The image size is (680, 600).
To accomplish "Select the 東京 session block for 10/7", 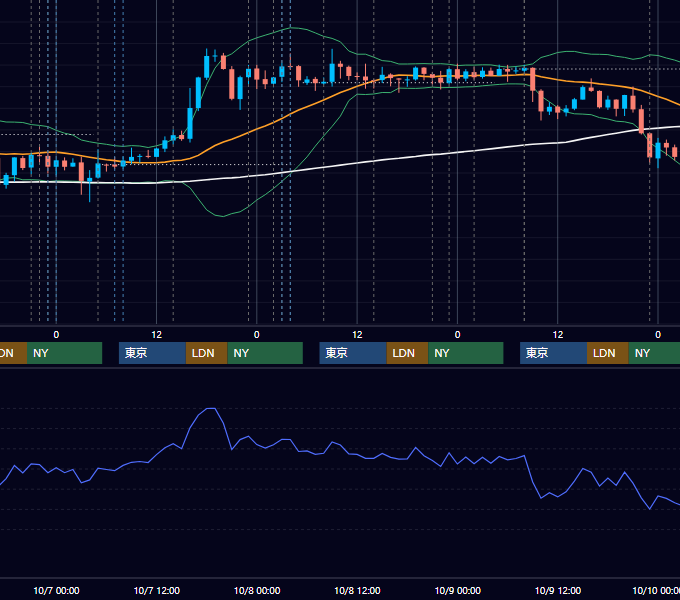I will coord(152,353).
